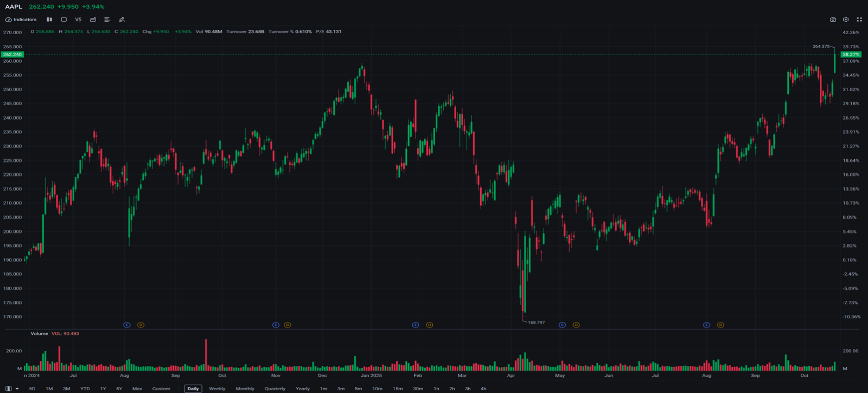
Task: Switch interval to Monthly
Action: [x=245, y=389]
